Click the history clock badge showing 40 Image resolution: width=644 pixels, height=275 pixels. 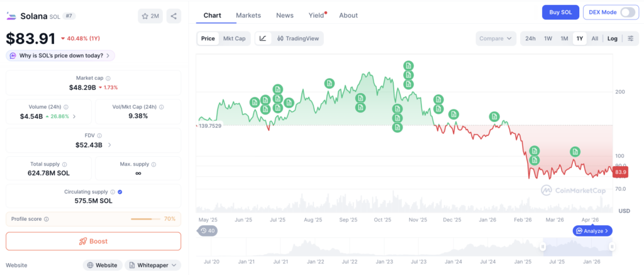[x=208, y=230]
